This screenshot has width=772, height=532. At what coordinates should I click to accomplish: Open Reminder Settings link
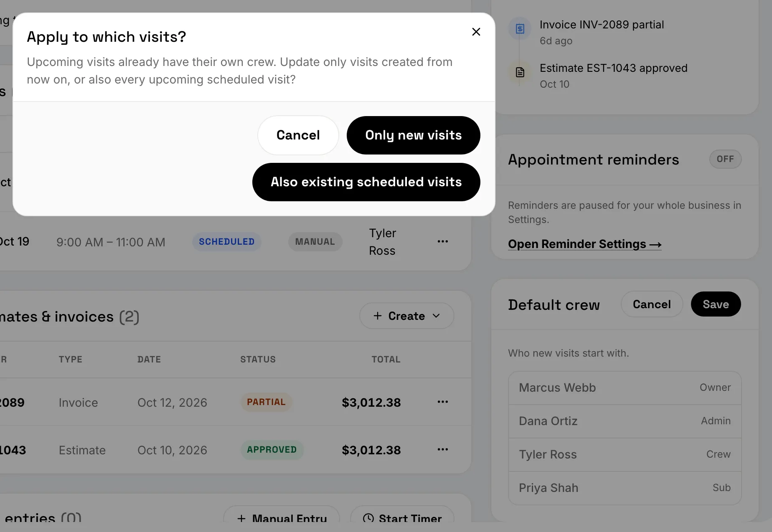(x=584, y=244)
